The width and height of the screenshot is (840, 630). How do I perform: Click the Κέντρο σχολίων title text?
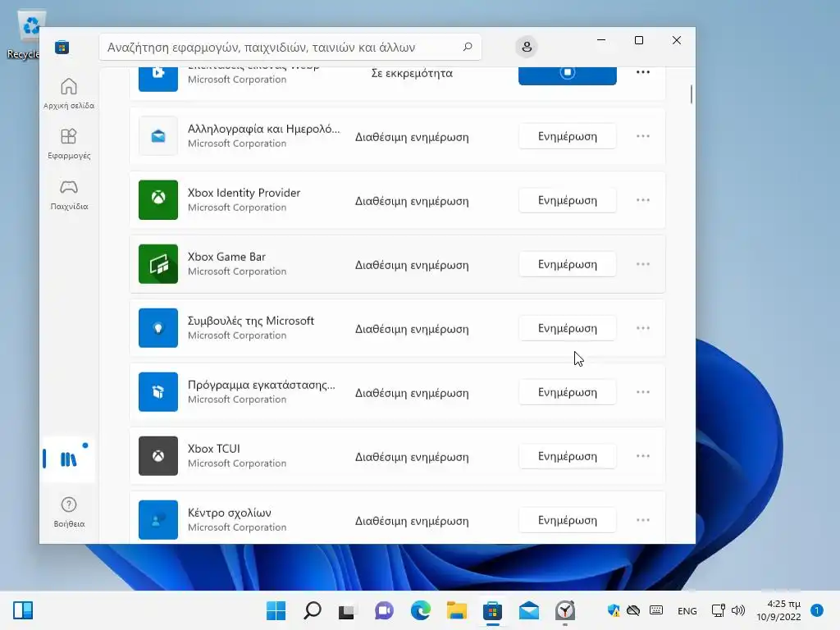pyautogui.click(x=230, y=513)
